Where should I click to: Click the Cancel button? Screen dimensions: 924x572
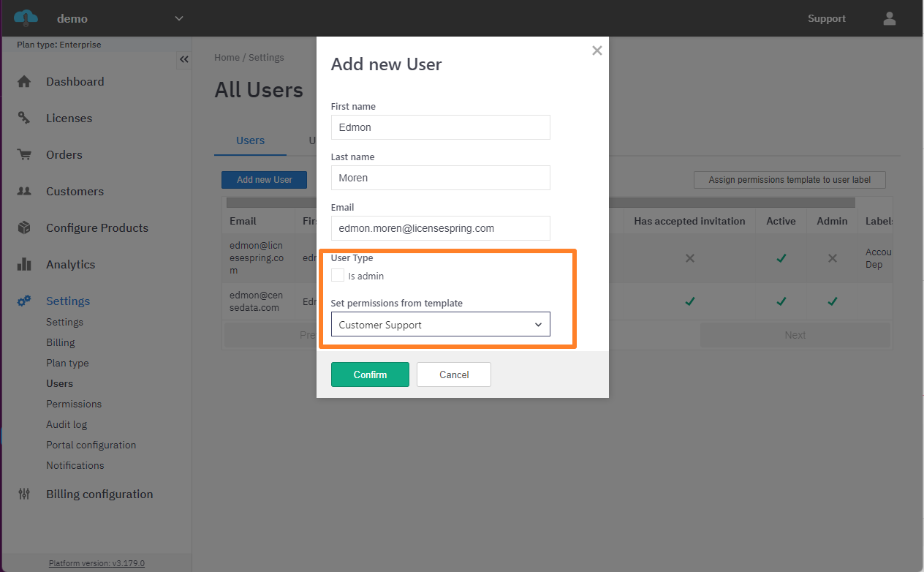[x=453, y=375]
